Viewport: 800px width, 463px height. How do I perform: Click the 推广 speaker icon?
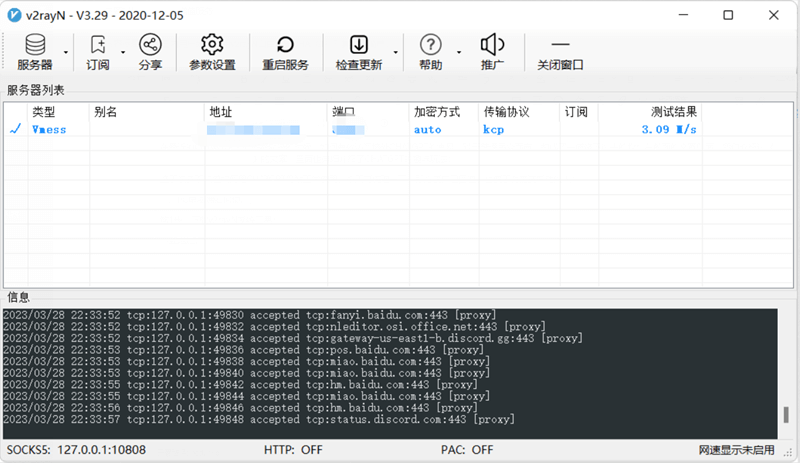[492, 45]
